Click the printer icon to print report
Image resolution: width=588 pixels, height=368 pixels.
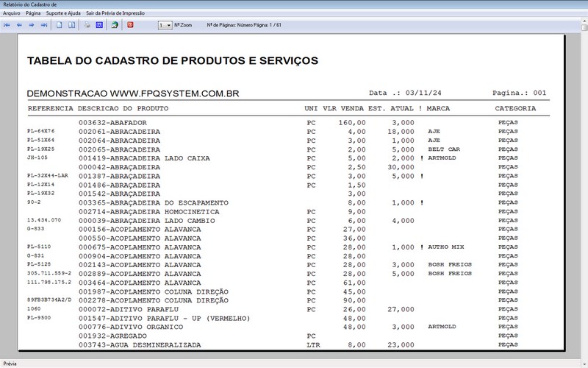pyautogui.click(x=87, y=25)
